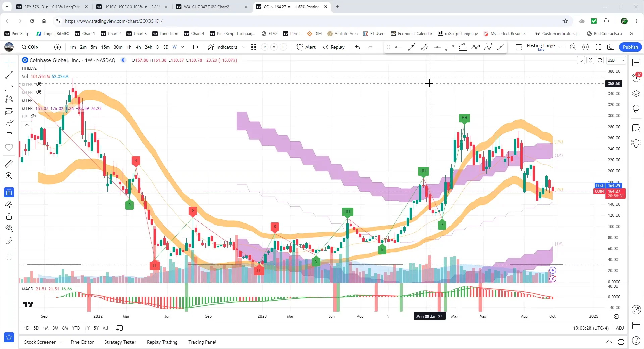Bookmark this page with the star
The height and width of the screenshot is (349, 644).
(565, 21)
